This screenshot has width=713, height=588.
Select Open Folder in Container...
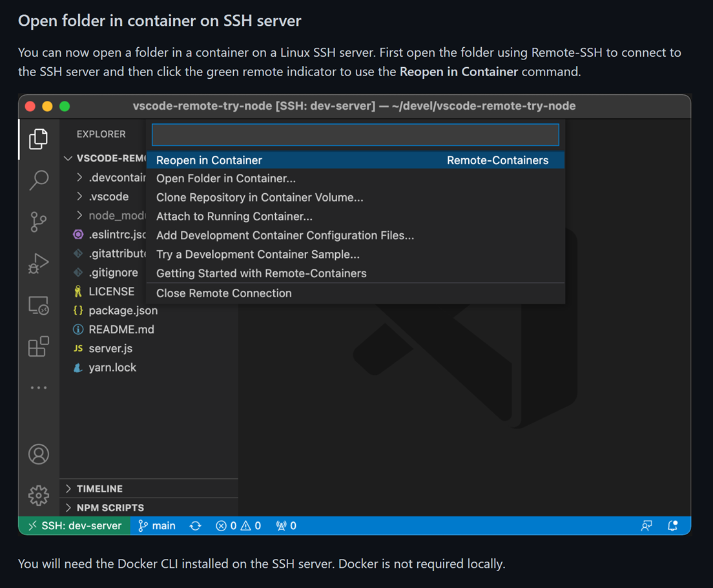(356, 178)
